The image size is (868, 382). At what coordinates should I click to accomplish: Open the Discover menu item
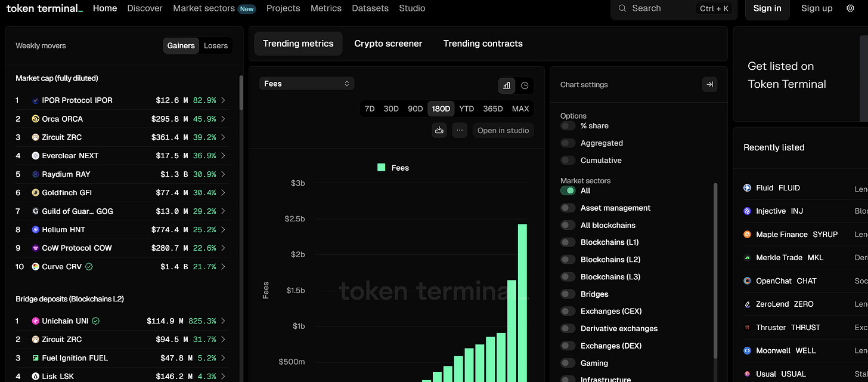pyautogui.click(x=145, y=8)
